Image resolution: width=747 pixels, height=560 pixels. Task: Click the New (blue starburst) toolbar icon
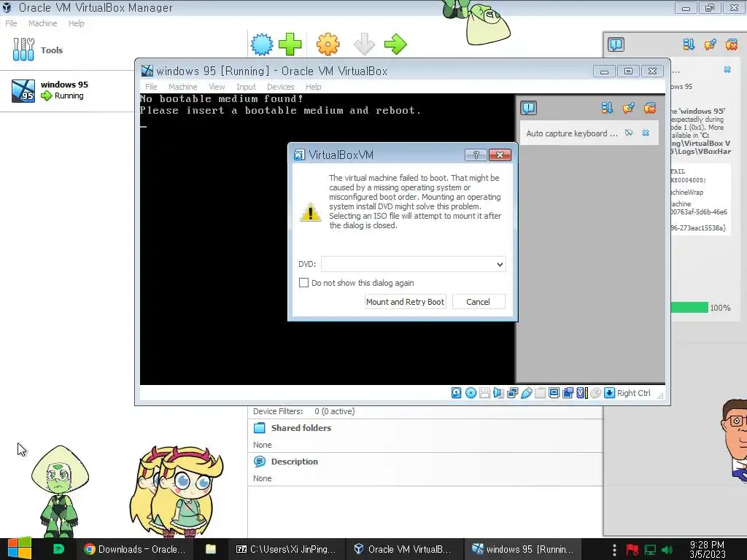point(262,44)
